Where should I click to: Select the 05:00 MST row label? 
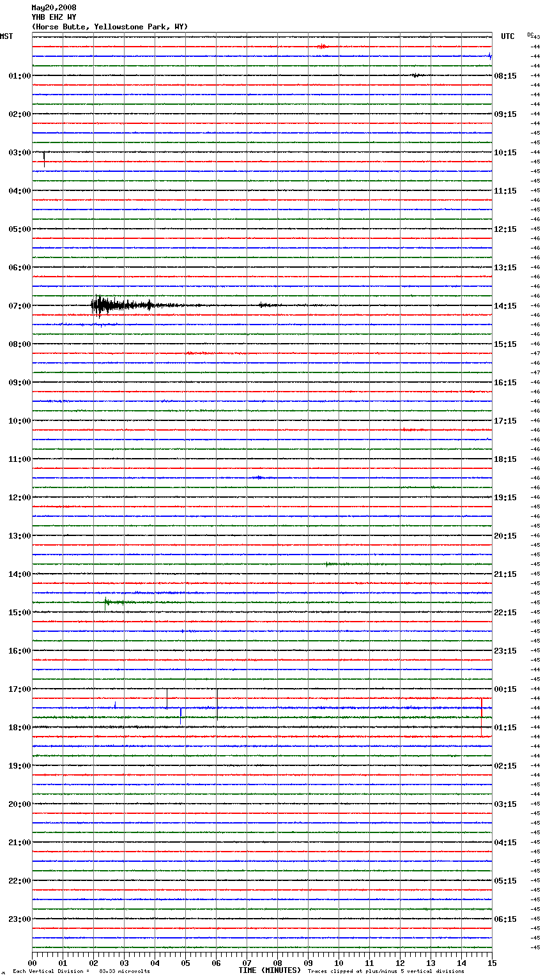pyautogui.click(x=19, y=229)
